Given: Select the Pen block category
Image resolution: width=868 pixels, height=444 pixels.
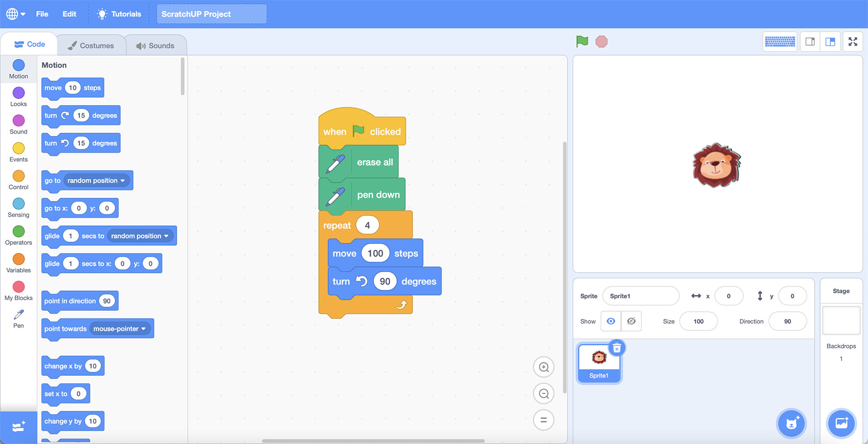Looking at the screenshot, I should point(19,318).
